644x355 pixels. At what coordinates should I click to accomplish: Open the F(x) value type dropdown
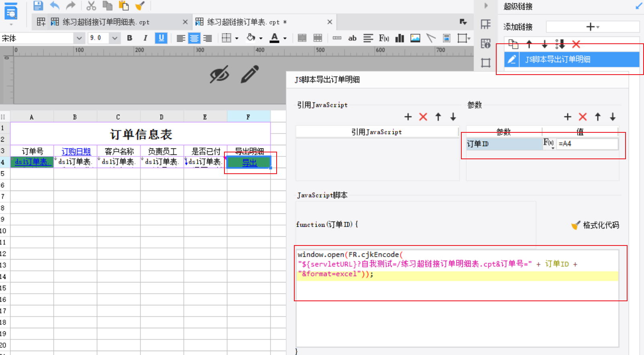coord(549,144)
